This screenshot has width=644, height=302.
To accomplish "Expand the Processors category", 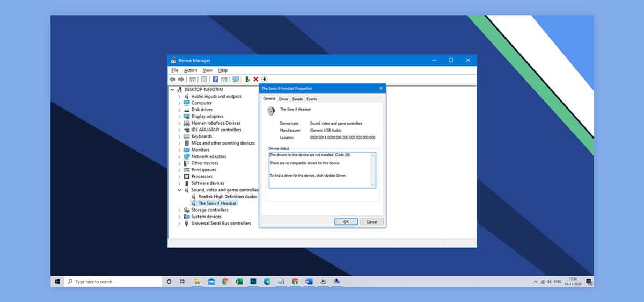I will pyautogui.click(x=179, y=176).
